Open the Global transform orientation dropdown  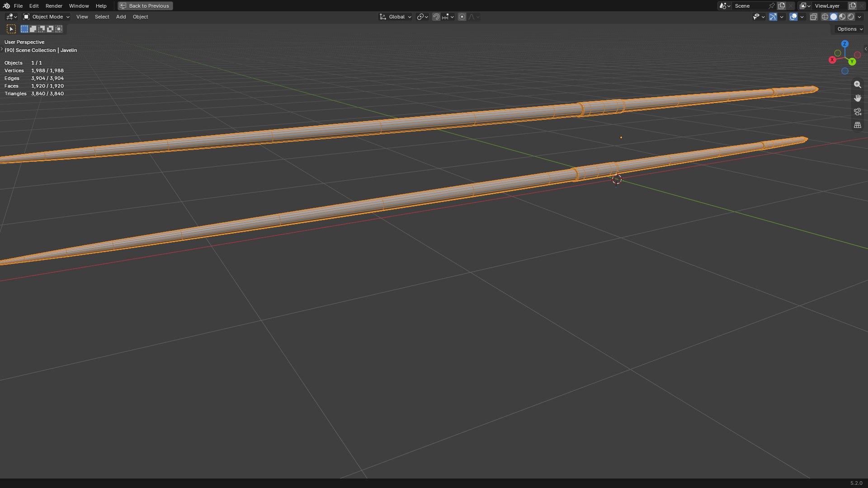click(x=396, y=17)
